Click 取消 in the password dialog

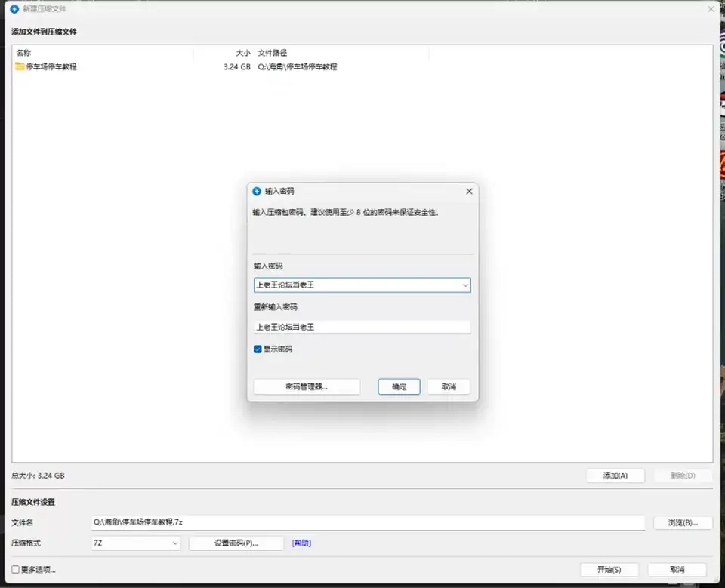449,387
